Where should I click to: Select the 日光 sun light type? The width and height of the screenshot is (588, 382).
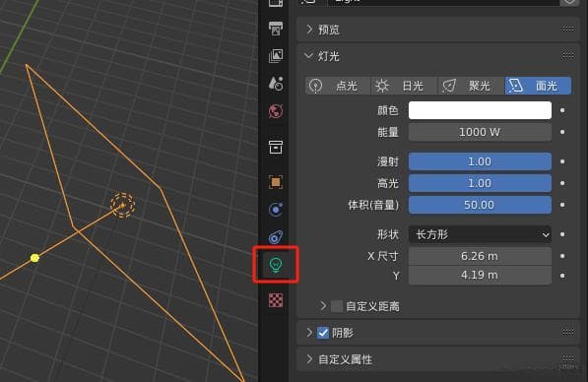404,86
